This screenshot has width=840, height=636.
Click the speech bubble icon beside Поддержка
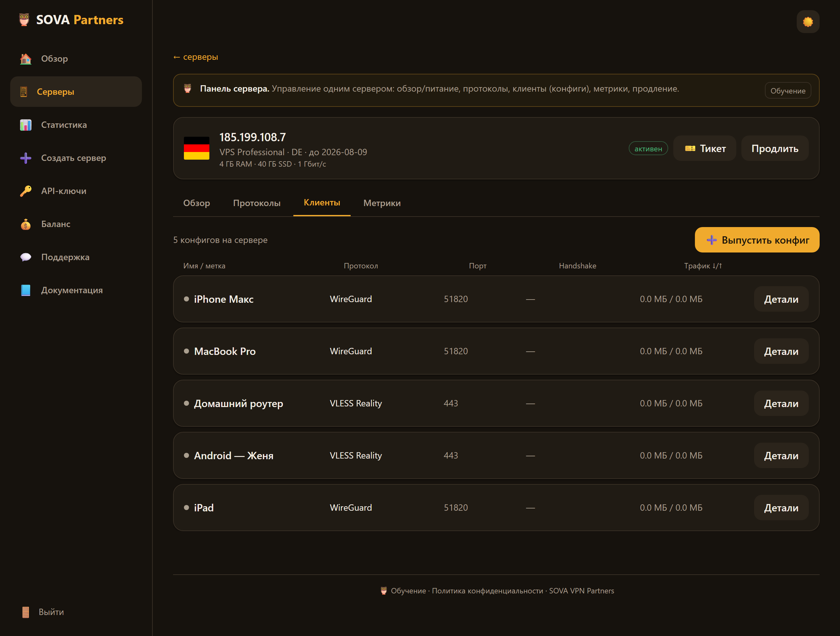(25, 257)
